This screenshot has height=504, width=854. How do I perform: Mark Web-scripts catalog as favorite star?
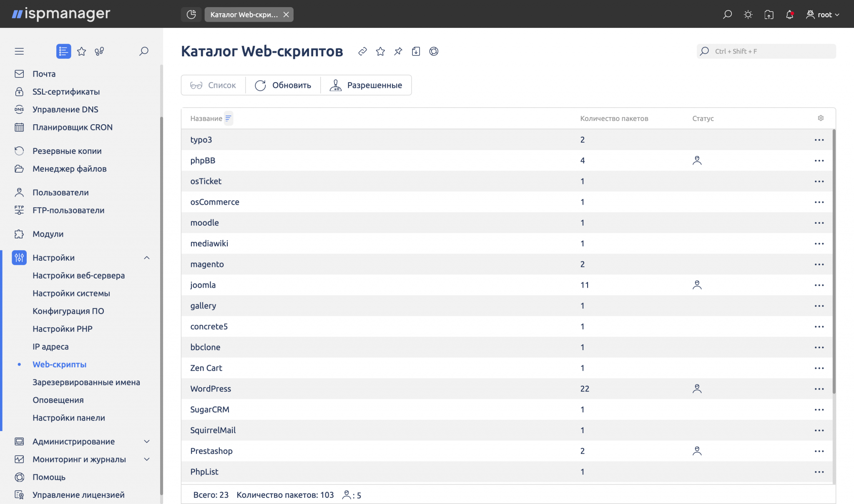click(x=380, y=51)
